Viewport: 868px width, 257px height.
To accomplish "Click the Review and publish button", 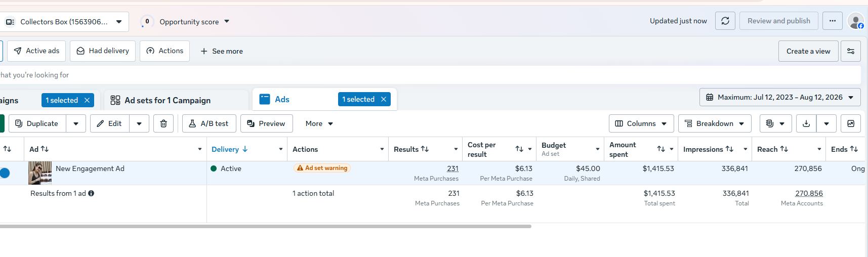I will [x=778, y=21].
